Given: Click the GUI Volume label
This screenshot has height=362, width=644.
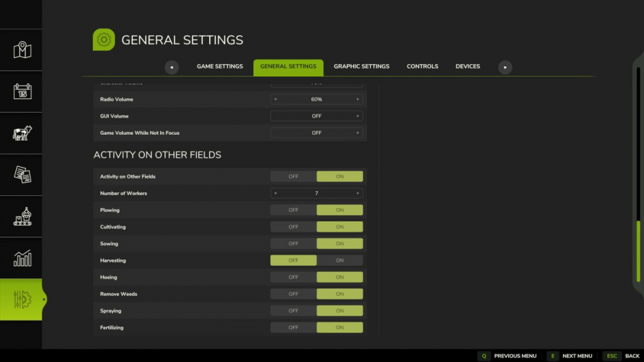Looking at the screenshot, I should click(x=114, y=116).
